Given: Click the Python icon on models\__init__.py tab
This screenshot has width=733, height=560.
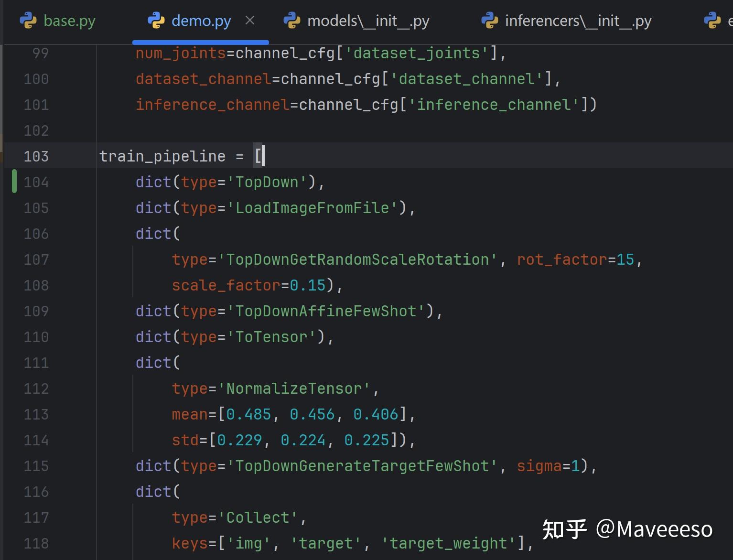Looking at the screenshot, I should [292, 20].
